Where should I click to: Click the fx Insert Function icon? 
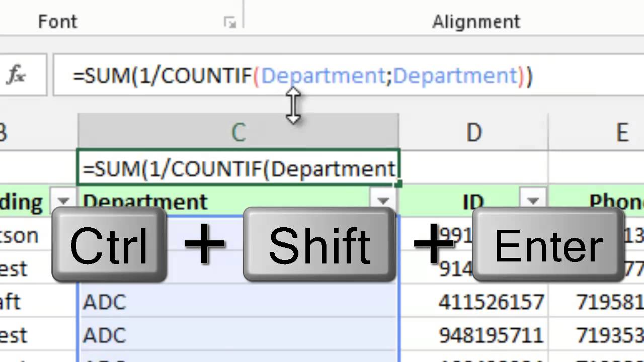[x=16, y=76]
